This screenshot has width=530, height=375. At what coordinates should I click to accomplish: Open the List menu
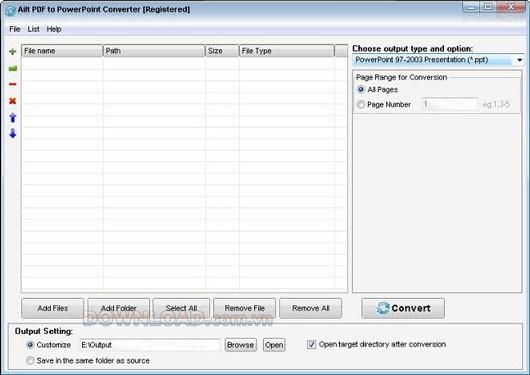pyautogui.click(x=33, y=29)
